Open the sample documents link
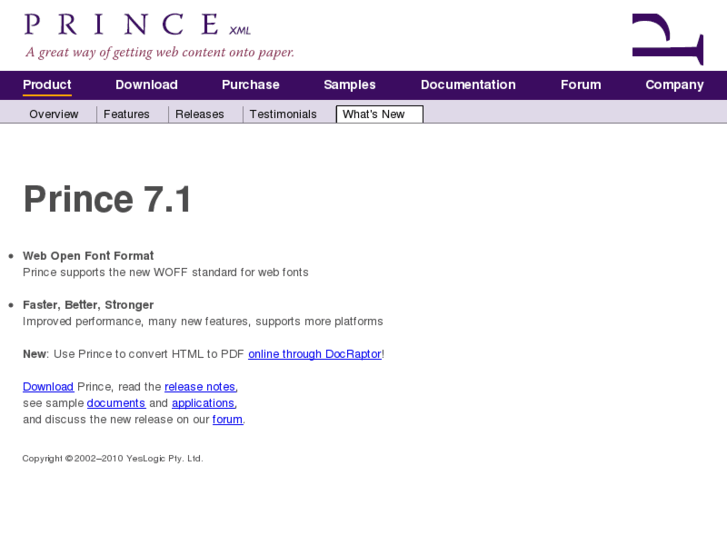This screenshot has width=727, height=545. coord(116,403)
